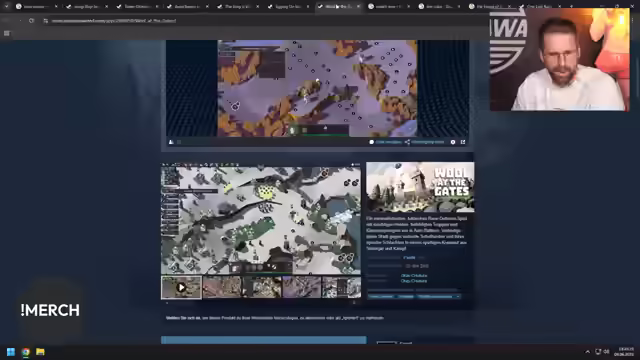Show hidden system tray icons
640x360 pixels.
tap(587, 352)
